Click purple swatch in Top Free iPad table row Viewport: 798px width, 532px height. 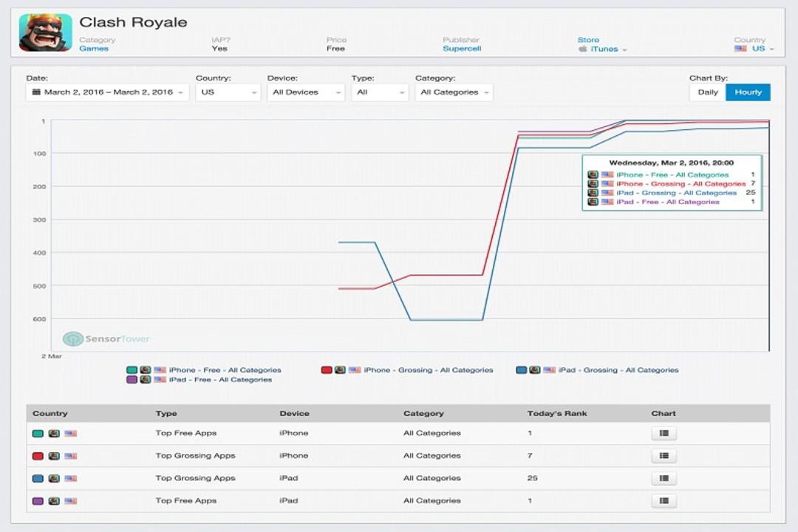pos(38,501)
